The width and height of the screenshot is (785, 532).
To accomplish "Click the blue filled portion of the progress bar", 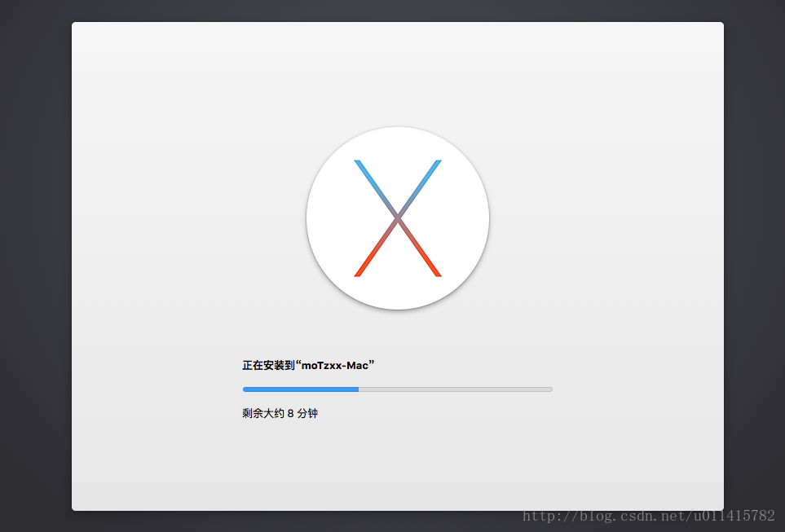I will 300,389.
